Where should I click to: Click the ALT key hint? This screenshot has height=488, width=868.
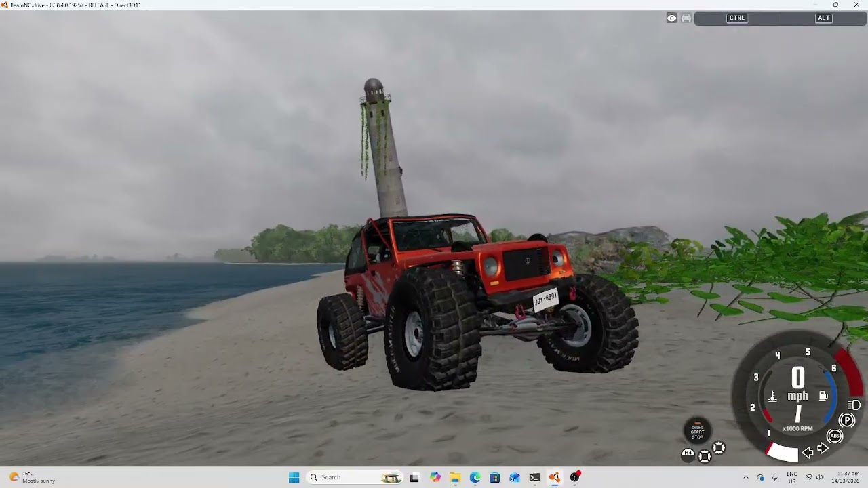click(x=823, y=18)
